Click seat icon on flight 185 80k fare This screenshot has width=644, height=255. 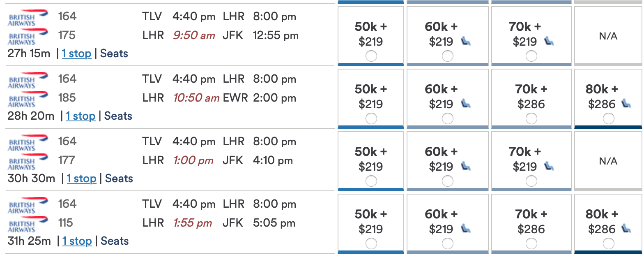[x=626, y=104]
